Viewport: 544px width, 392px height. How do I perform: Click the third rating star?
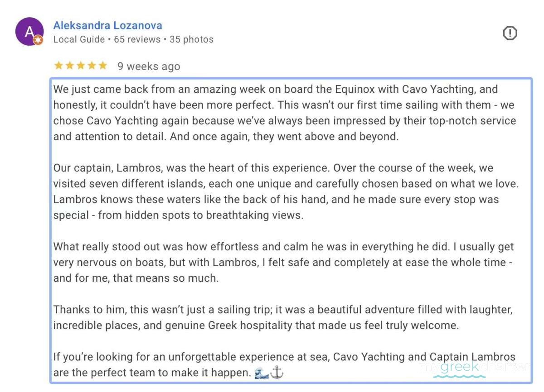pyautogui.click(x=81, y=66)
